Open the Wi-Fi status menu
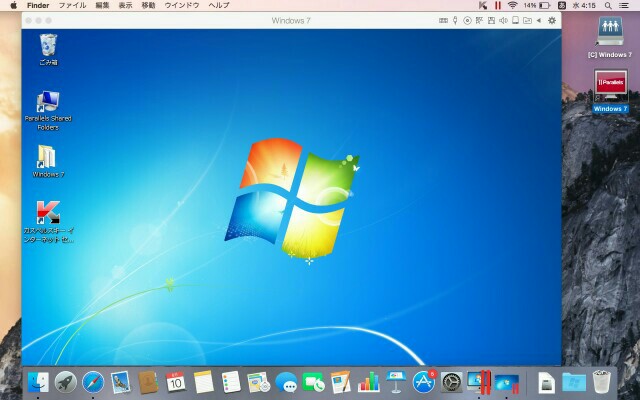Image resolution: width=640 pixels, height=400 pixels. [x=513, y=5]
